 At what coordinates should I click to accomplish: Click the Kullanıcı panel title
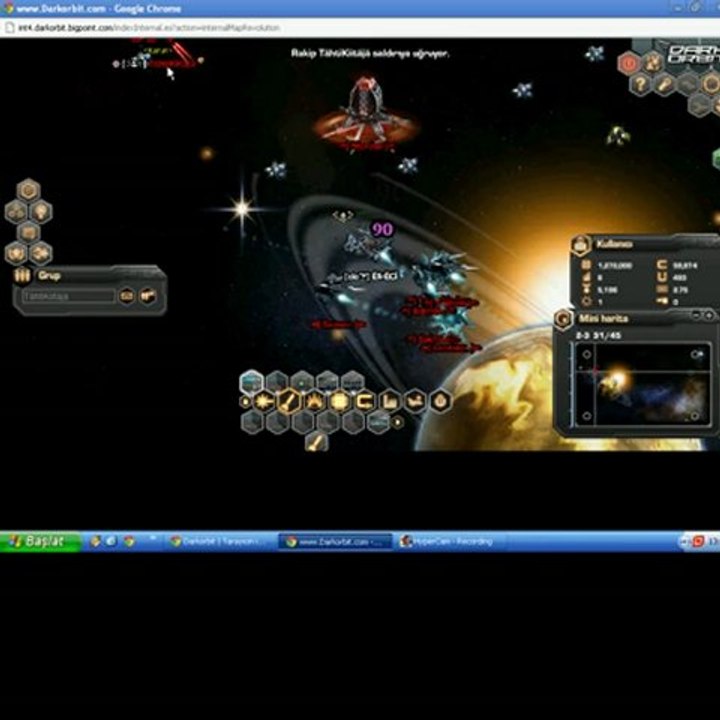click(614, 244)
